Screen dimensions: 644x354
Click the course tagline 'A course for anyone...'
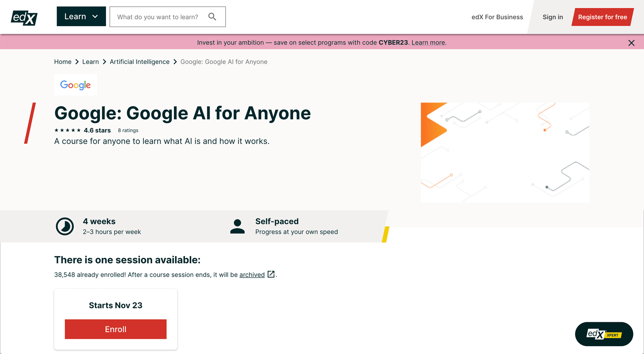pos(162,141)
